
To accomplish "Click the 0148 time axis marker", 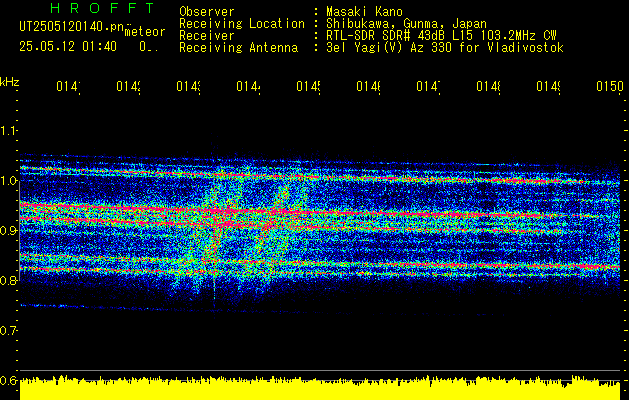I will coord(489,86).
